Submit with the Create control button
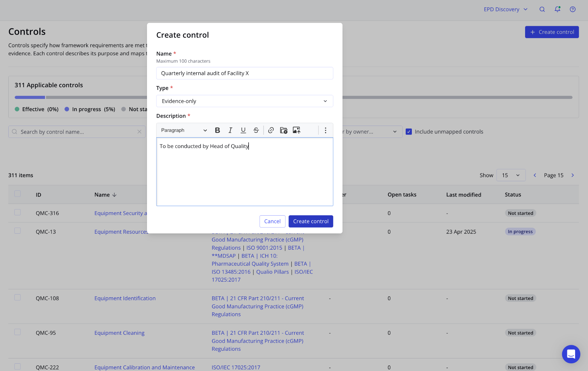This screenshot has height=371, width=588. (311, 221)
